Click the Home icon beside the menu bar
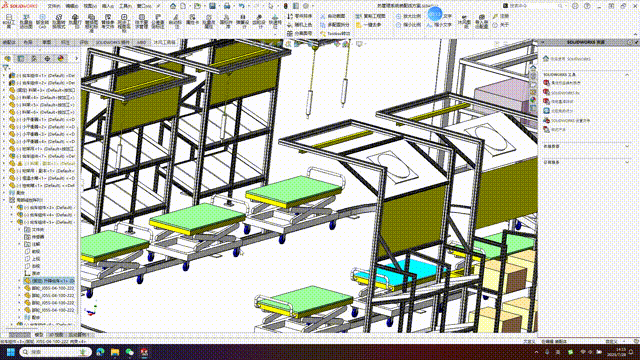 click(x=173, y=6)
